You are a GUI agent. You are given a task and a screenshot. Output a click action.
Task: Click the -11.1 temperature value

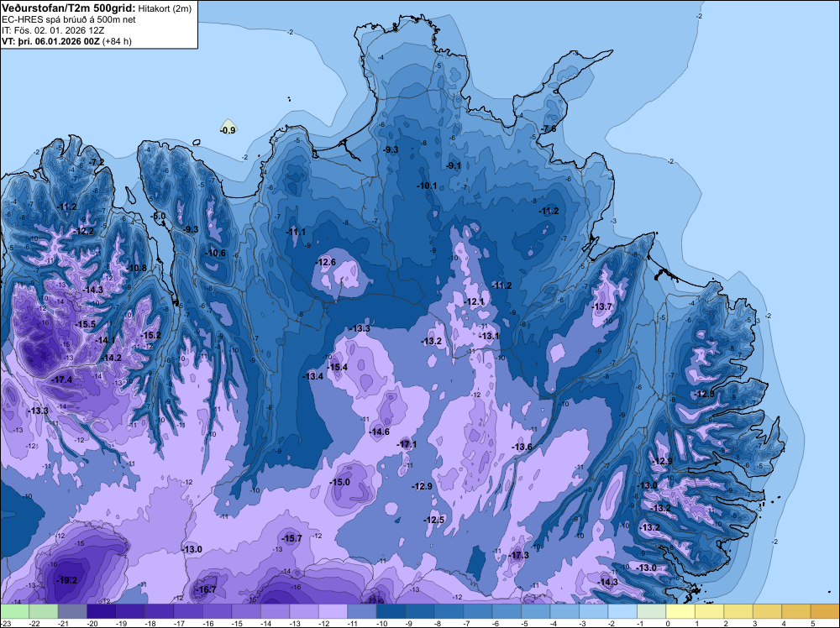295,232
